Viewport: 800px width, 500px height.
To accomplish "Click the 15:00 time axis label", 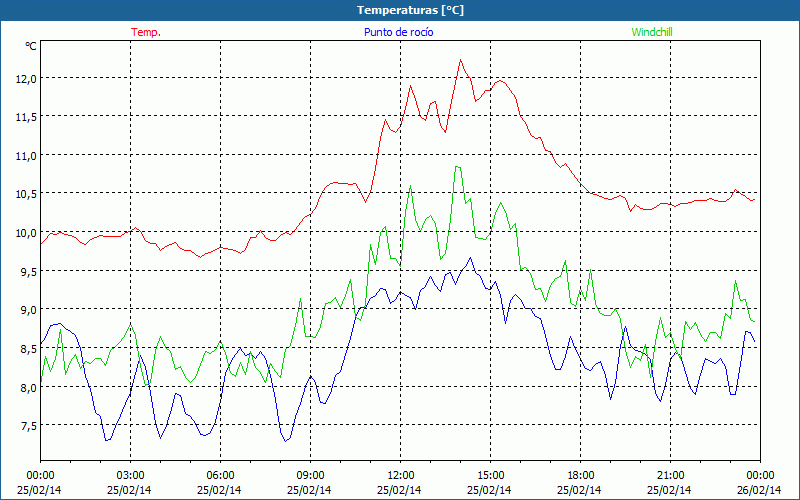I will tap(490, 476).
